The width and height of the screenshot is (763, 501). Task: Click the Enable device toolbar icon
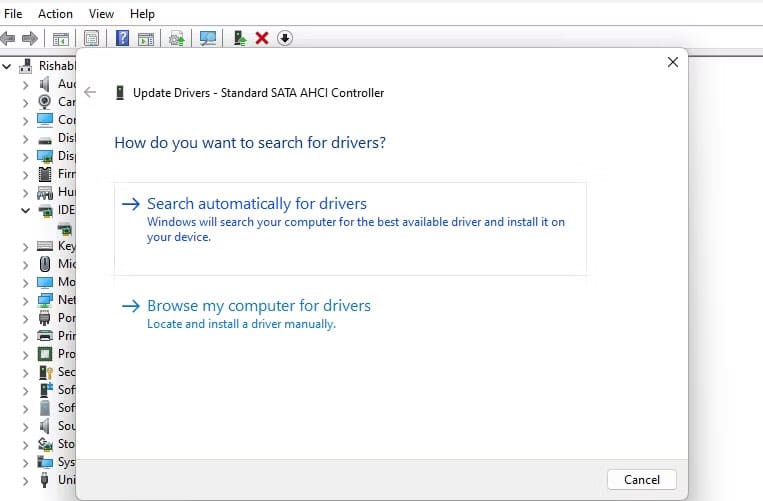coord(240,38)
